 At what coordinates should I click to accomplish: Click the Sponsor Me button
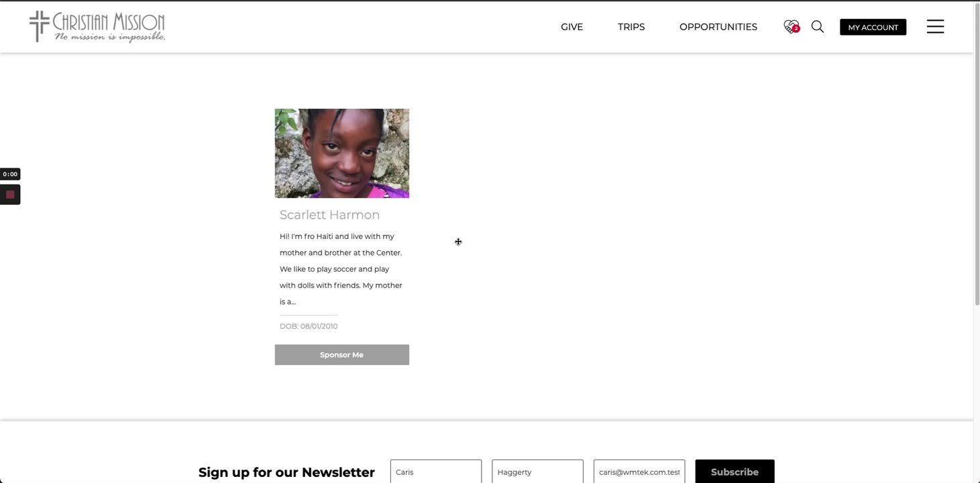pyautogui.click(x=342, y=355)
